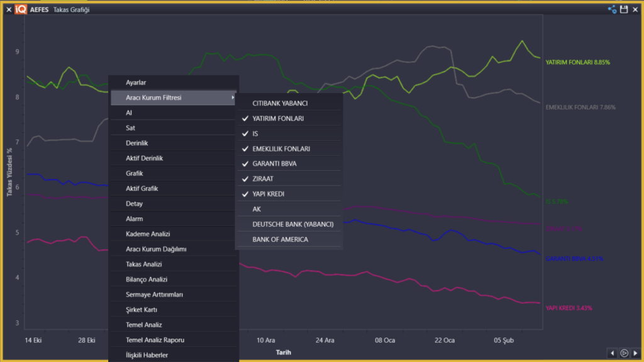Click the iQ logo icon
Screen dimensions: 644x362
click(x=21, y=9)
